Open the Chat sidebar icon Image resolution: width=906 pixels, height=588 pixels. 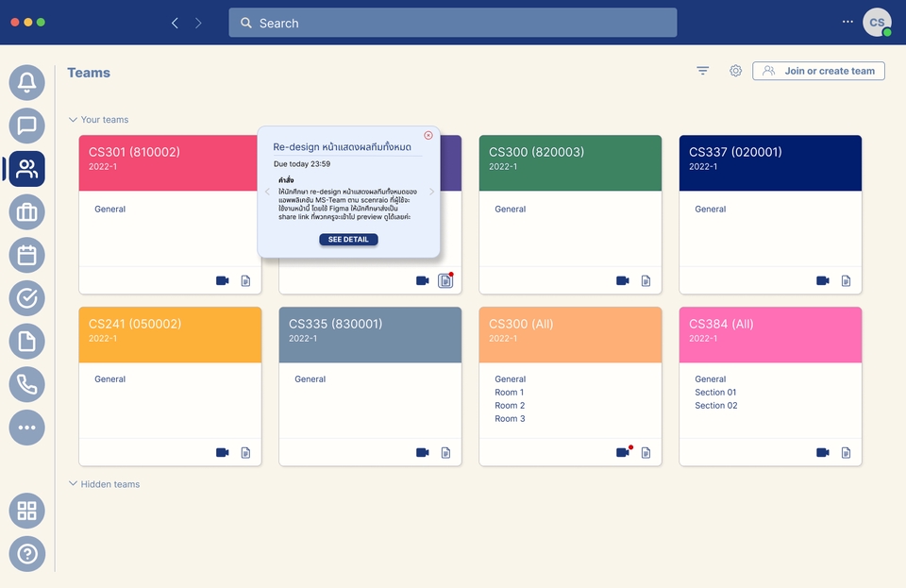(26, 126)
